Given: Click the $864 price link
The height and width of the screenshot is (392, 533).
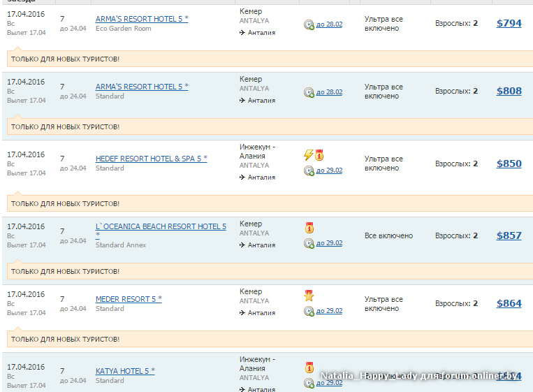Looking at the screenshot, I should click(x=509, y=303).
